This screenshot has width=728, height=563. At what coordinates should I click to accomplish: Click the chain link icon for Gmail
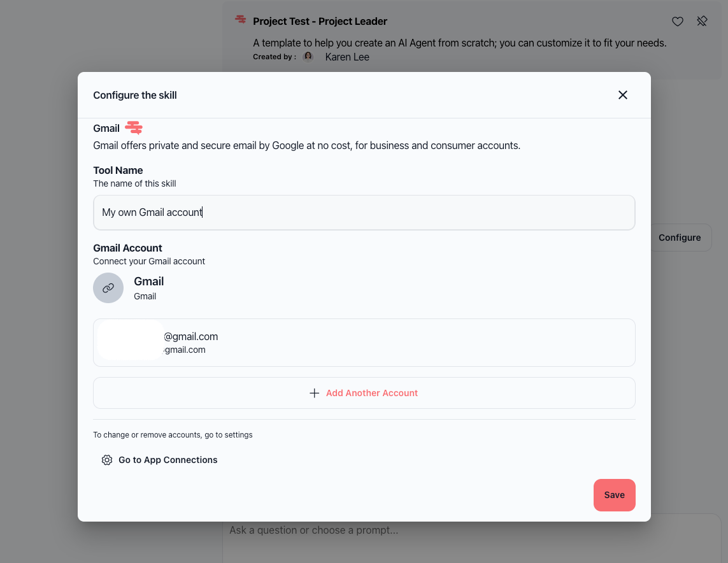pos(108,288)
